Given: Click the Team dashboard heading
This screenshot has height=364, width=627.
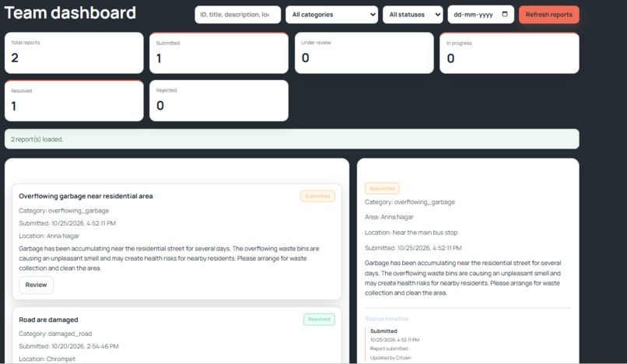Looking at the screenshot, I should coord(70,12).
